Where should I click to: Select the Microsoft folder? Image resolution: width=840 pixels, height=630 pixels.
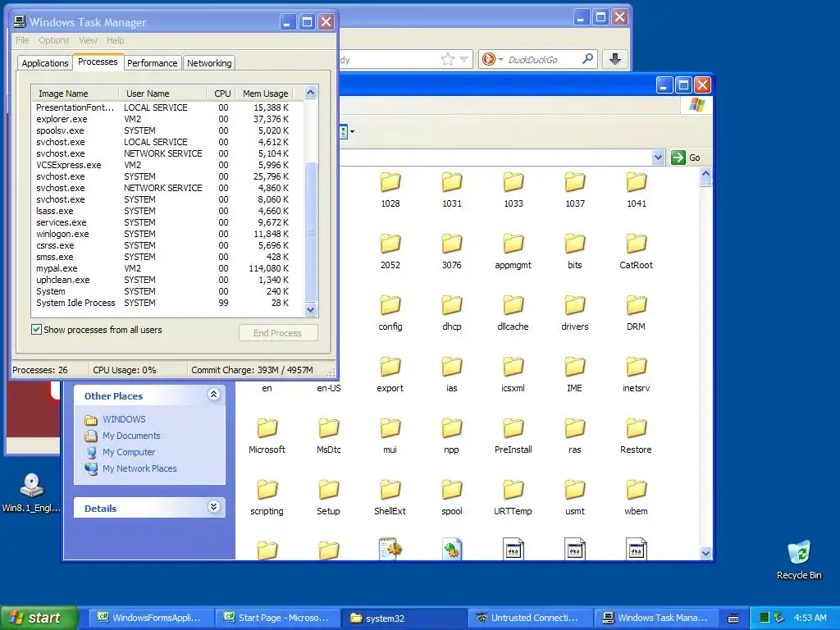coord(267,436)
